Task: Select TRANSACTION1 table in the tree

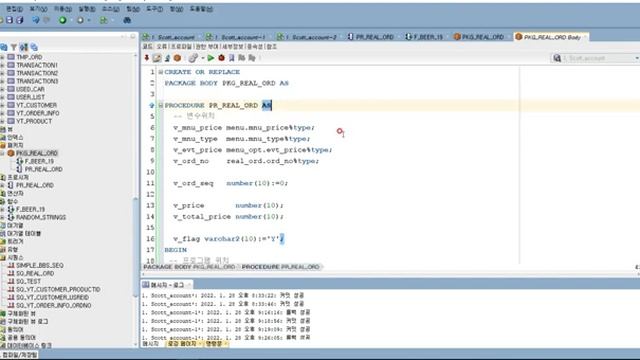Action: [37, 65]
